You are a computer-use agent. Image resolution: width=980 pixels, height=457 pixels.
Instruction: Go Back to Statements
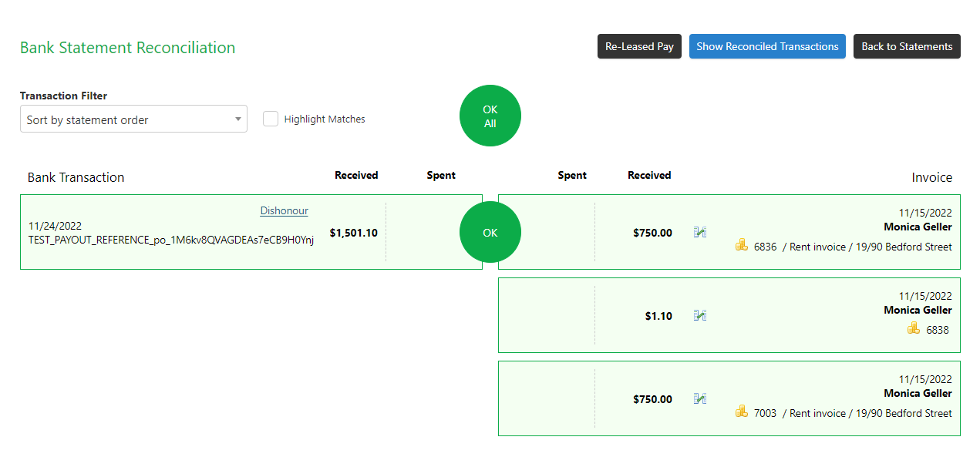click(907, 46)
